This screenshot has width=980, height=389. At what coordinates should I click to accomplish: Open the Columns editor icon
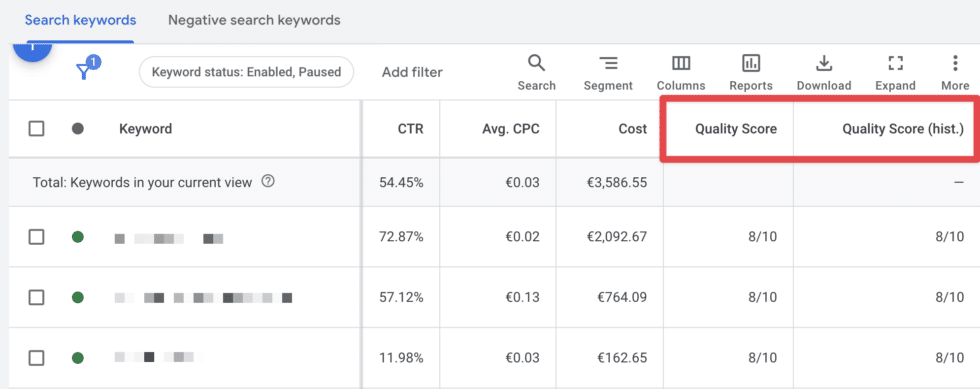click(x=681, y=63)
